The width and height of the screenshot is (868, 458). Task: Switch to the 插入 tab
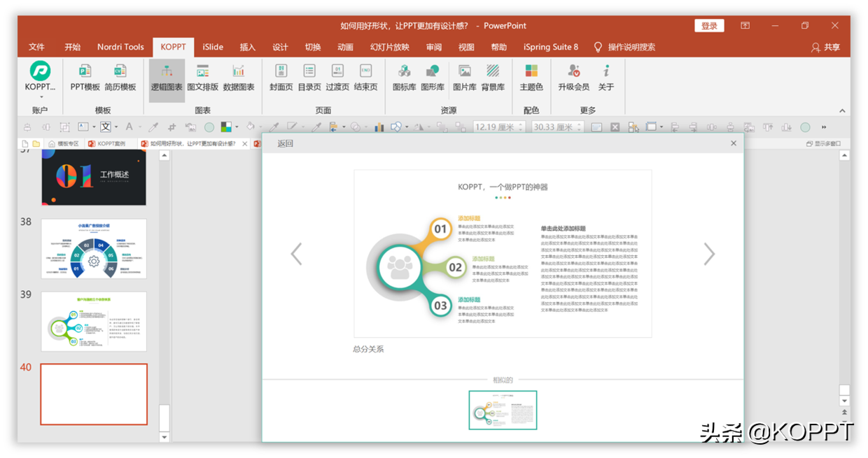coord(248,47)
